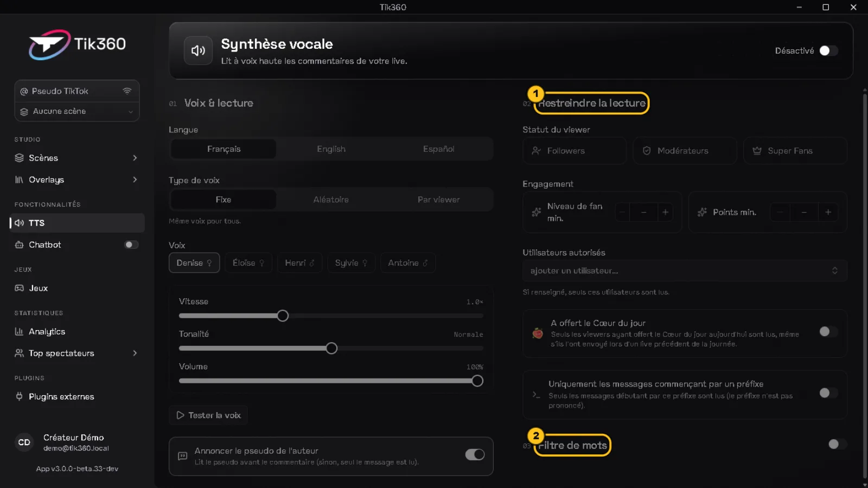Toggle the Chatbot switch in sidebar

(x=131, y=245)
